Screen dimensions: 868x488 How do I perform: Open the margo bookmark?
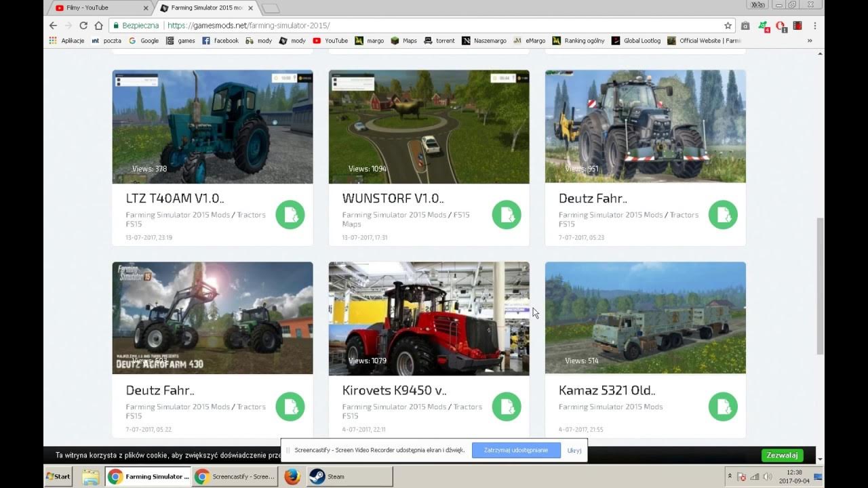click(370, 41)
